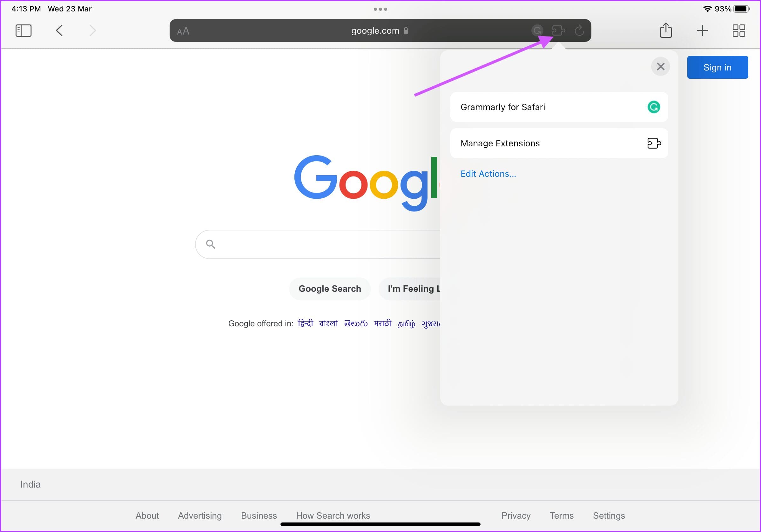Tap the Google search input box

[x=318, y=244]
